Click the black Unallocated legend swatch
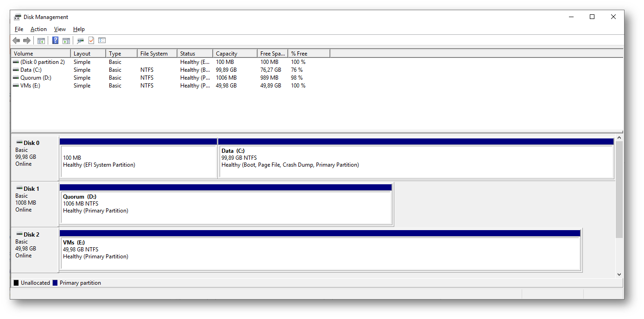The width and height of the screenshot is (644, 319). coord(16,283)
